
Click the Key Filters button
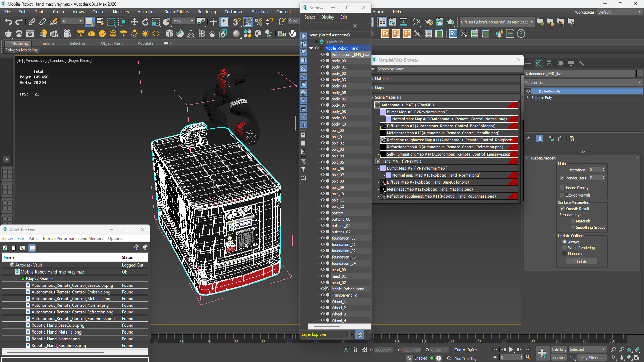592,358
